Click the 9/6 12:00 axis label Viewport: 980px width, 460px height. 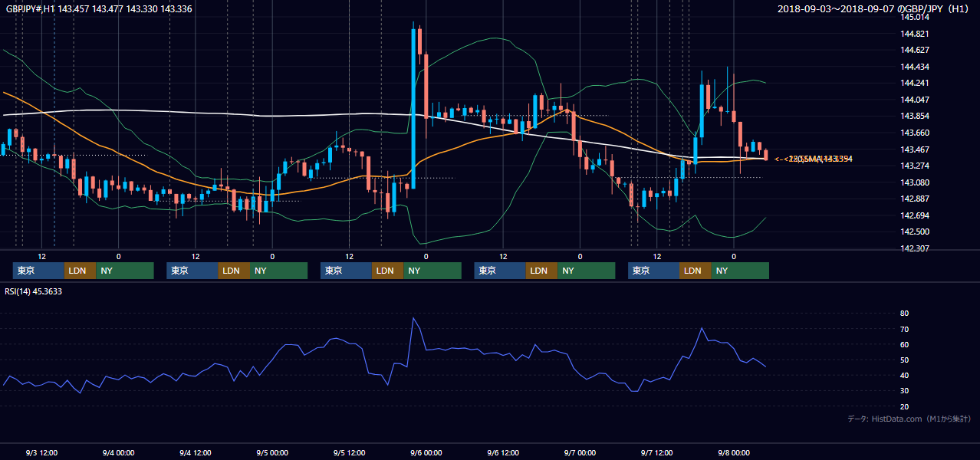(502, 452)
